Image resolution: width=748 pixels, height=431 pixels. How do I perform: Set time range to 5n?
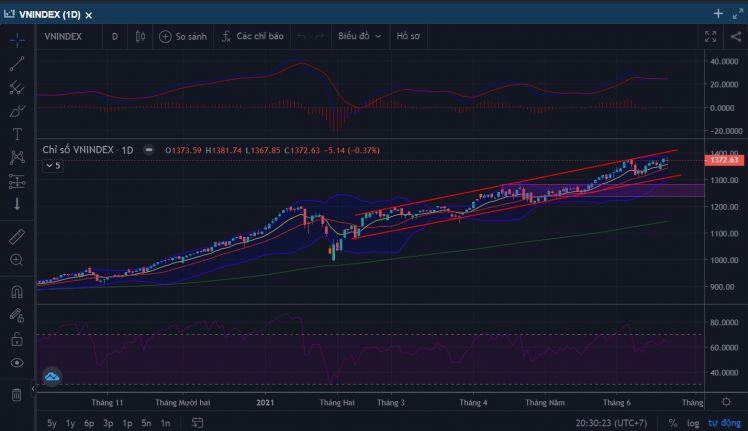click(x=146, y=423)
